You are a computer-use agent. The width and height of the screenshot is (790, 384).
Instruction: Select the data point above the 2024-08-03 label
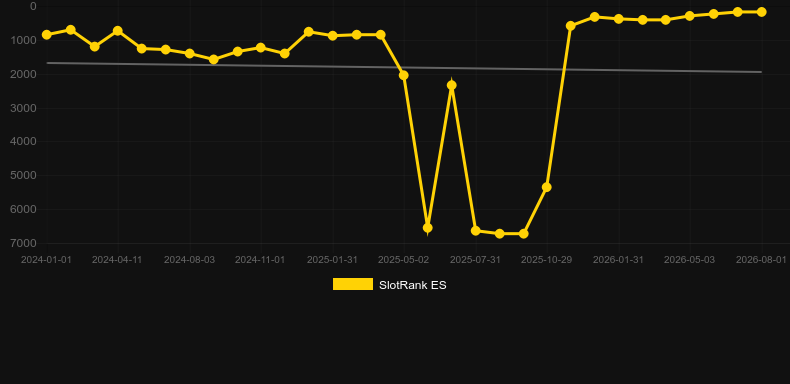(x=190, y=53)
